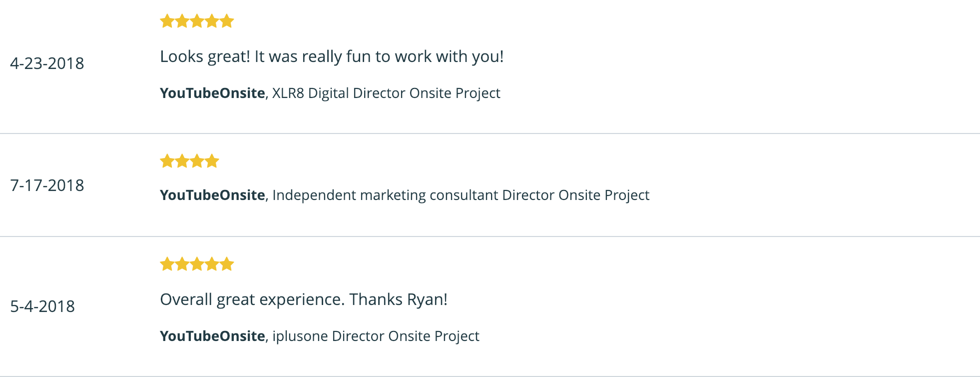Viewport: 980px width, 377px height.
Task: Click the 'Looks great! It was really fun' comment
Action: point(332,57)
